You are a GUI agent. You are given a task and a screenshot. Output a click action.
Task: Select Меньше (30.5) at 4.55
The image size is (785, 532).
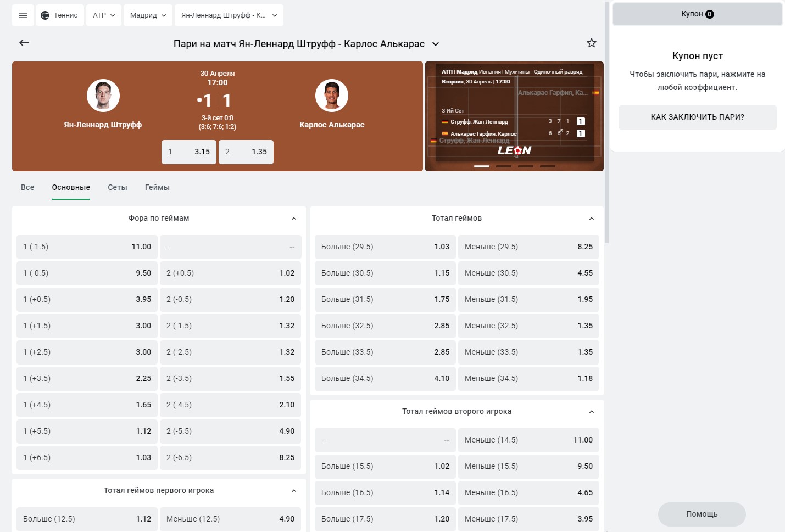tap(528, 273)
